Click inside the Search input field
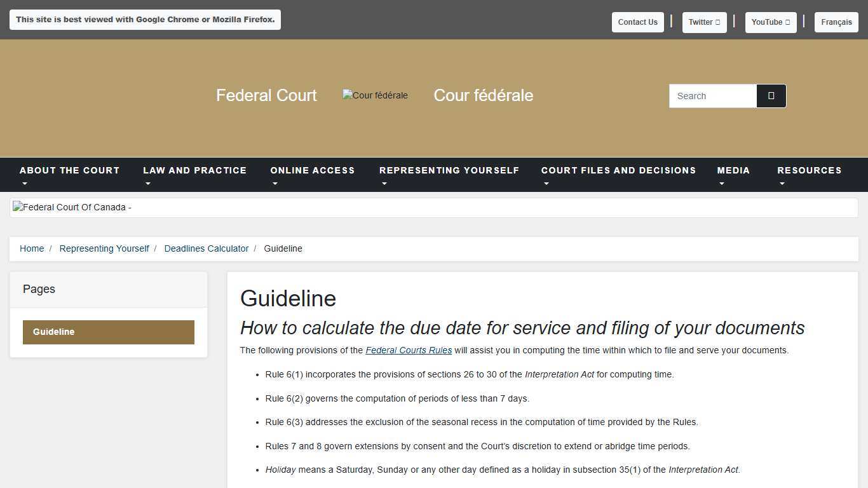Image resolution: width=868 pixels, height=488 pixels. point(712,95)
